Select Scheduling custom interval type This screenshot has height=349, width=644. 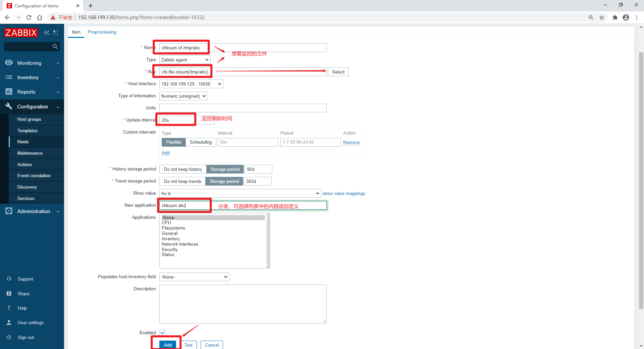(201, 142)
